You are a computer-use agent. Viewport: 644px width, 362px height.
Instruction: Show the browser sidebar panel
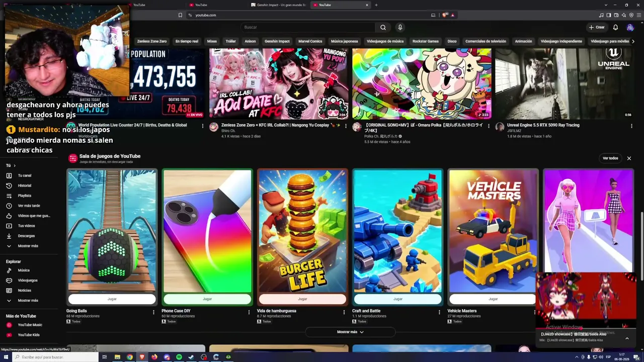click(609, 15)
